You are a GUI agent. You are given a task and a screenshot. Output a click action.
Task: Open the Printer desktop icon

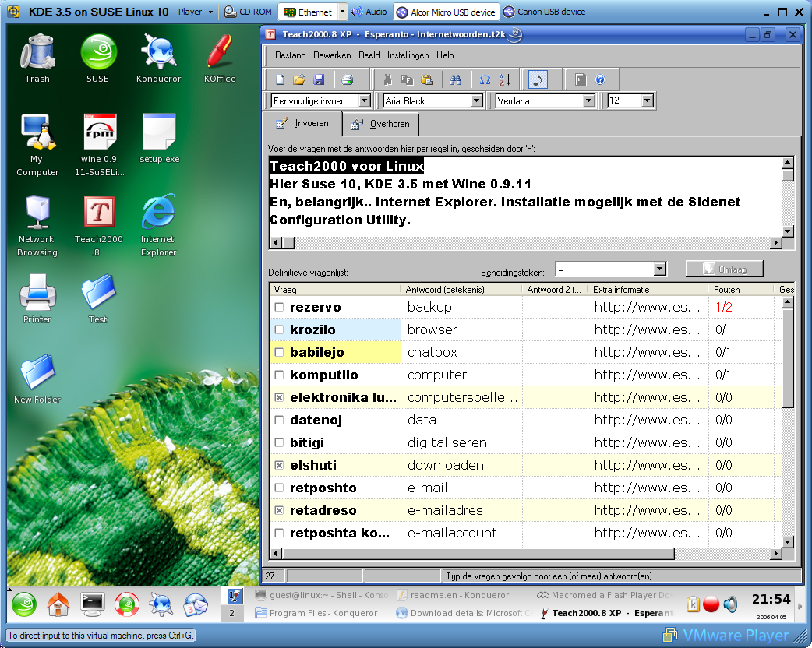pyautogui.click(x=37, y=299)
